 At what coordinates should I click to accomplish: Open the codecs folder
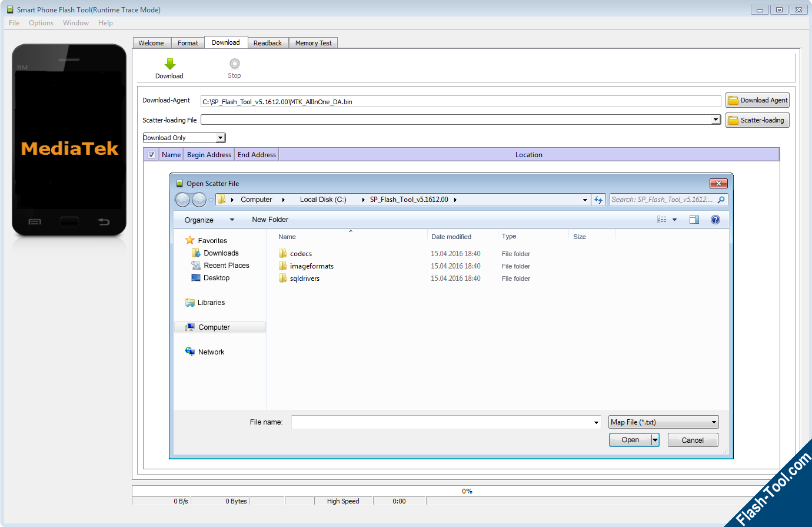[301, 254]
